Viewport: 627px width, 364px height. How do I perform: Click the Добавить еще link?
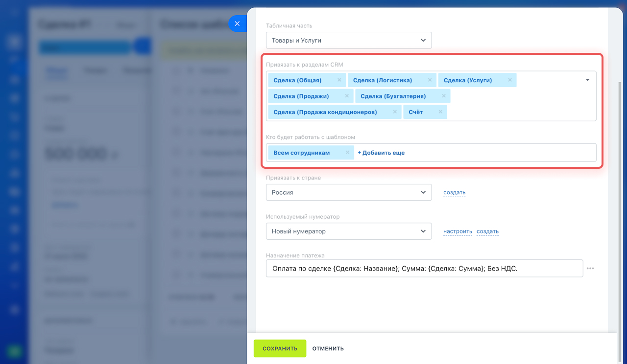click(381, 153)
